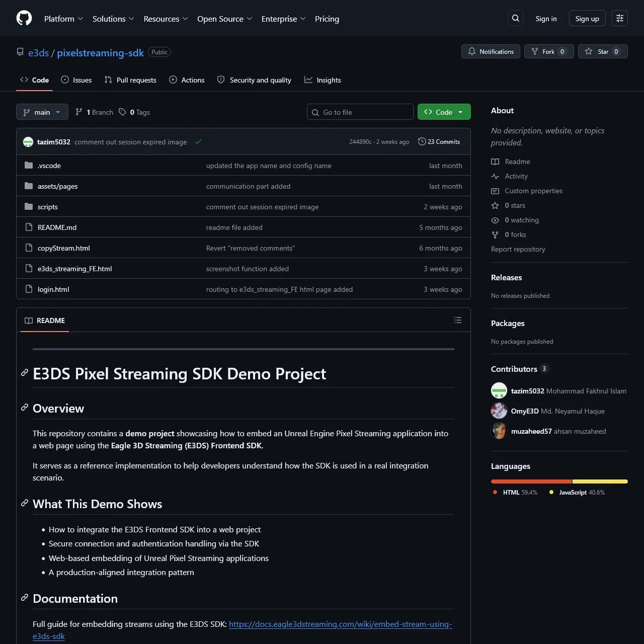644x644 pixels.
Task: Open the e3ds owner link
Action: (38, 52)
